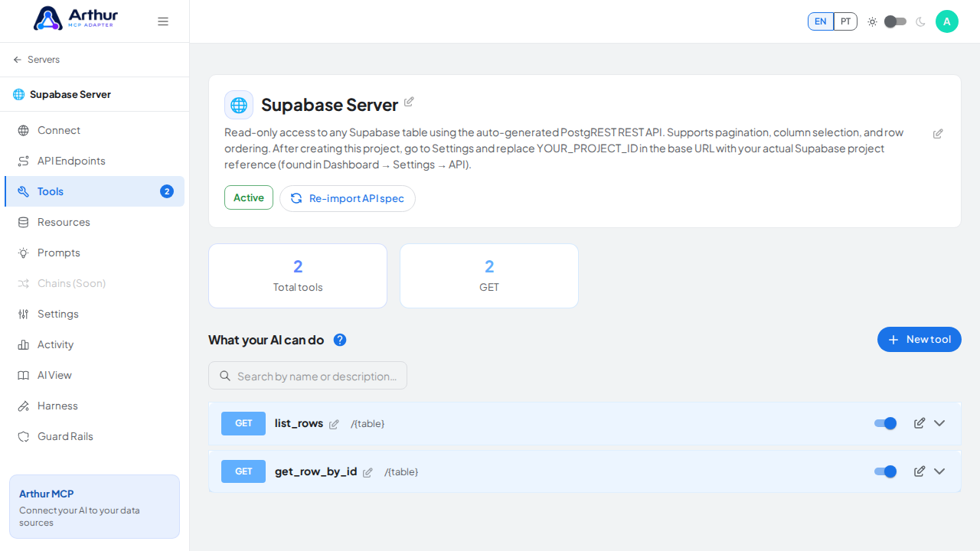This screenshot has width=980, height=551.
Task: Collapse sidebar with hamburger menu icon
Action: [163, 21]
